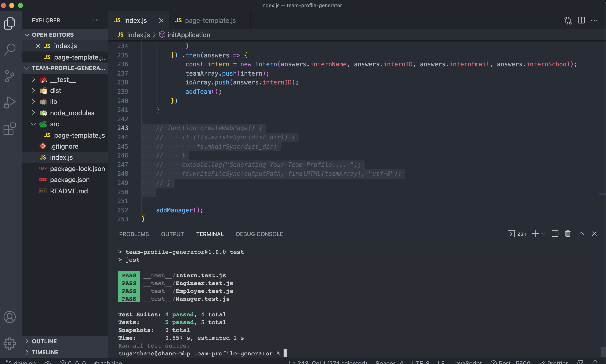Click the JavaScript language mode in status bar
The height and width of the screenshot is (364, 606).
[468, 362]
